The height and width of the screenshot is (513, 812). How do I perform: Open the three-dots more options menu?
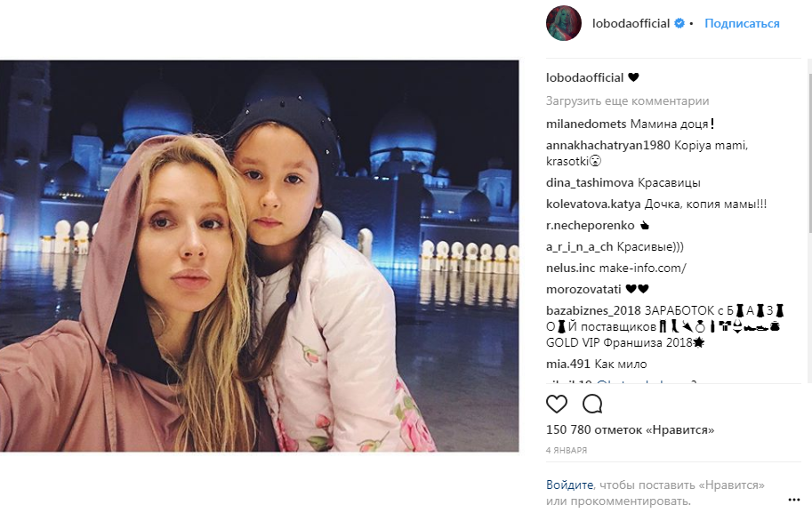pos(794,500)
